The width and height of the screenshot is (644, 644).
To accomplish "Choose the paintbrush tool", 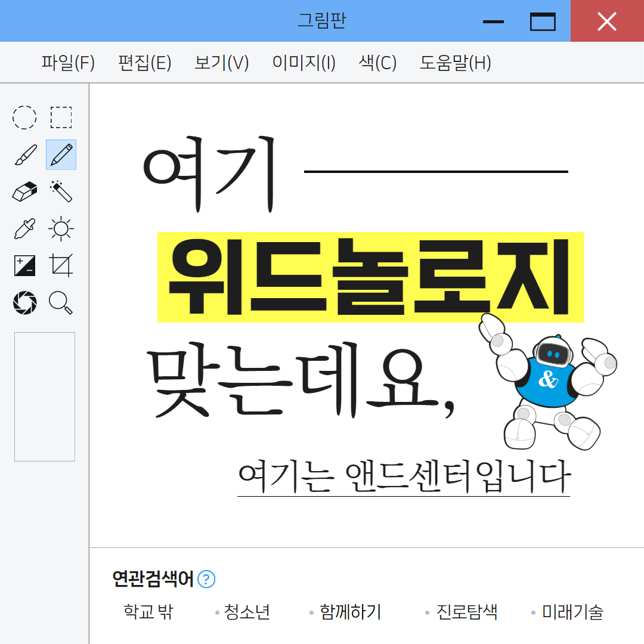I will (x=25, y=155).
